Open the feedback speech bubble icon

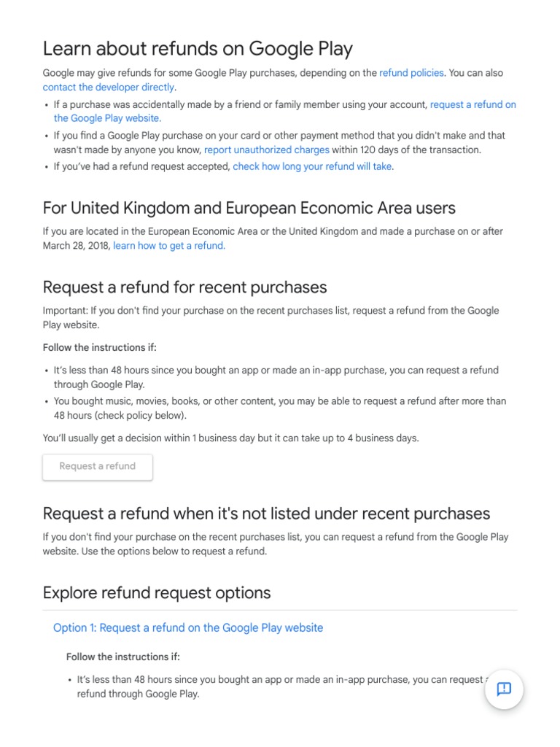coord(504,689)
